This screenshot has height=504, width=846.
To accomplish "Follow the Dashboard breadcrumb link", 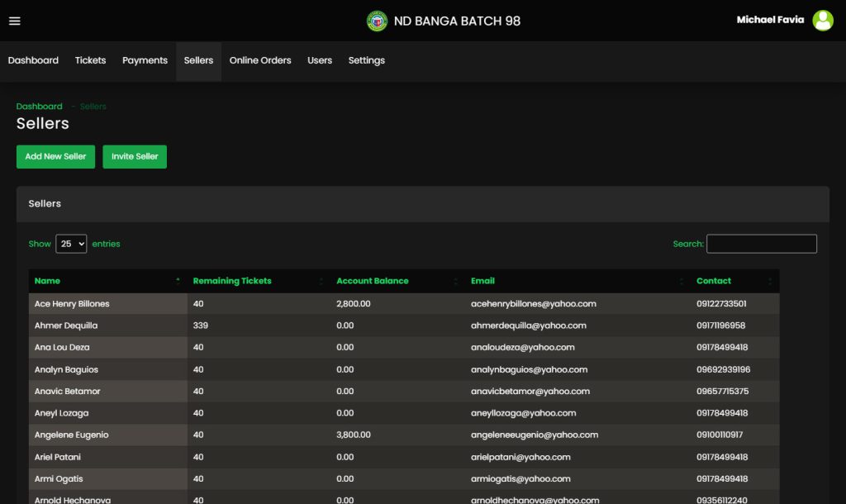I will point(39,107).
